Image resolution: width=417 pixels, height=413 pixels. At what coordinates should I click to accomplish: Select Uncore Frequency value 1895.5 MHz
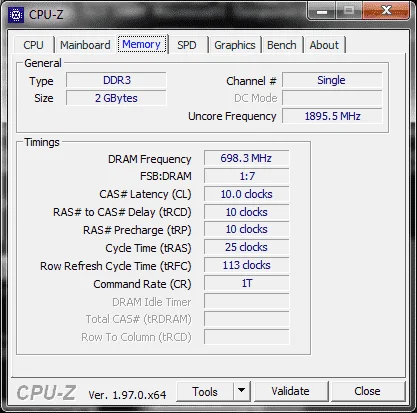[x=332, y=116]
